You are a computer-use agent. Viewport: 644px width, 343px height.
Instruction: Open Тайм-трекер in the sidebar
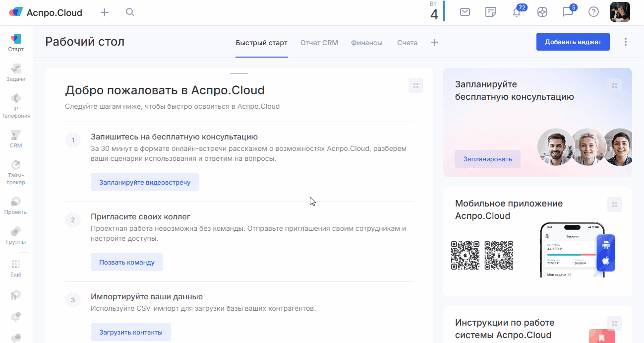point(16,172)
